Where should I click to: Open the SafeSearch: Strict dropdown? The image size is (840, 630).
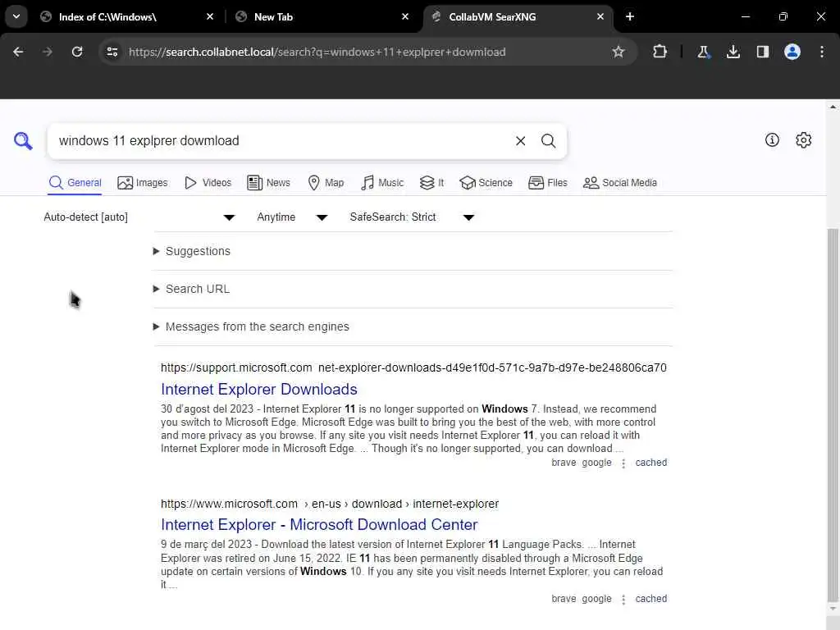412,217
